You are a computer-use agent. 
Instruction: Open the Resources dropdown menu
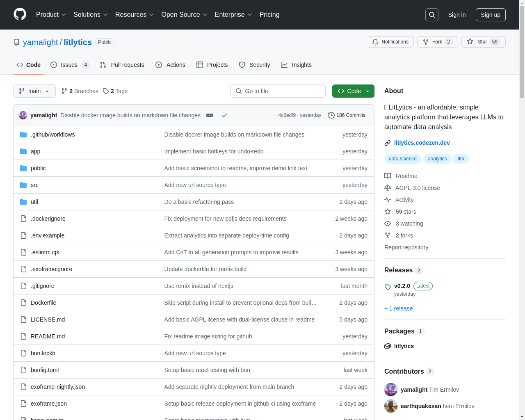tap(135, 15)
